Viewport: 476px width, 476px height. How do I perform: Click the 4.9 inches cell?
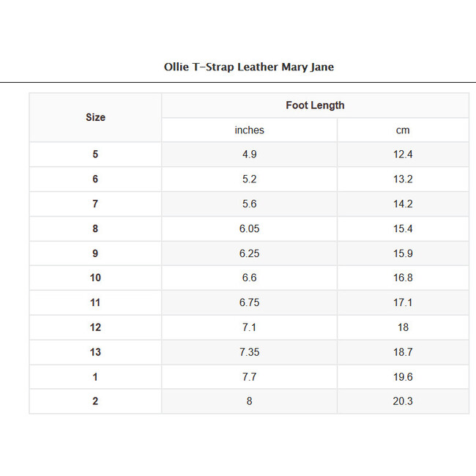(249, 155)
